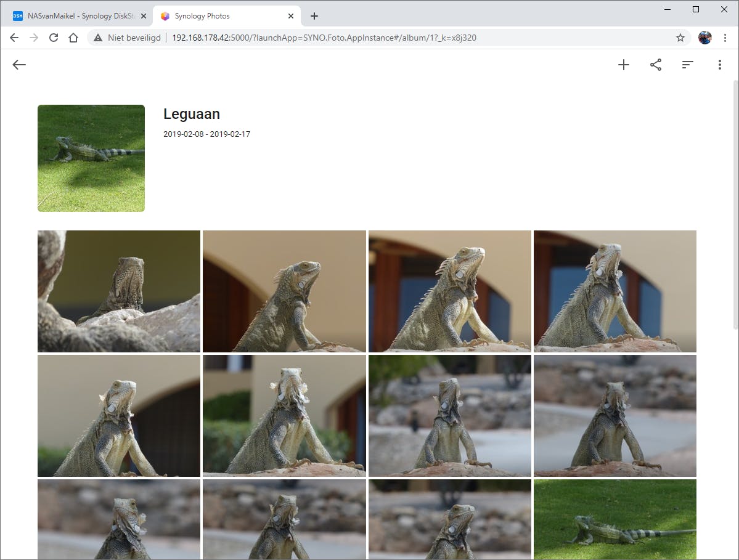
Task: Open third photo in the second row
Action: pos(449,416)
